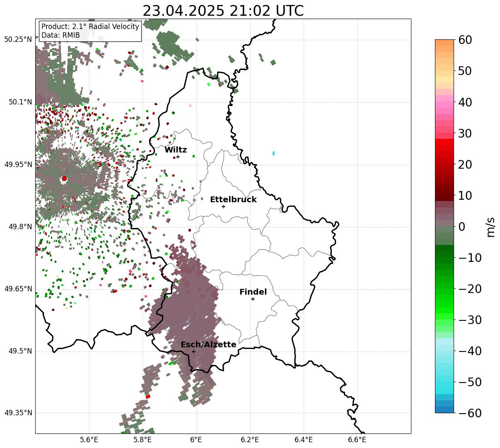Image resolution: width=500 pixels, height=448 pixels.
Task: Click the 49.5°N latitude tick label
Action: point(20,351)
